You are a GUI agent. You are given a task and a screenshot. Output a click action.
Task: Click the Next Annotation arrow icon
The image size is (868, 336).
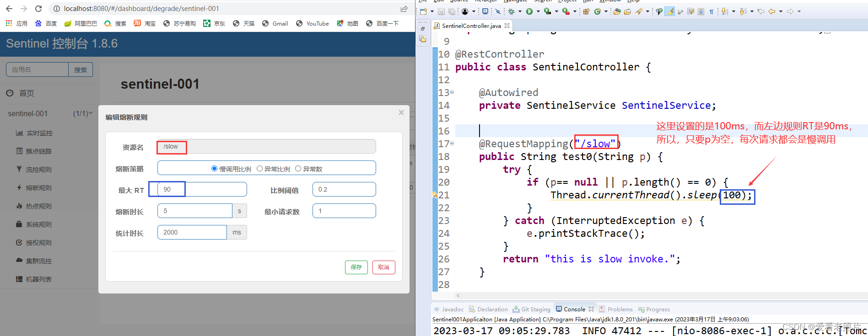[725, 11]
